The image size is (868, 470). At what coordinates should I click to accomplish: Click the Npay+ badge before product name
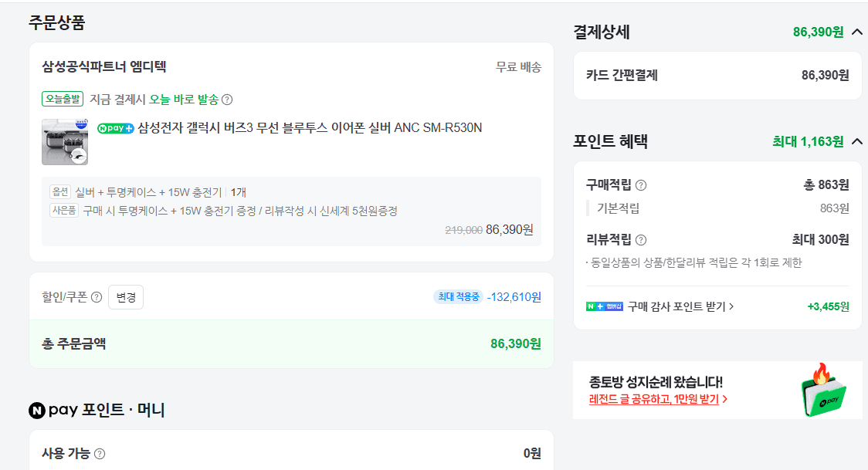click(116, 128)
